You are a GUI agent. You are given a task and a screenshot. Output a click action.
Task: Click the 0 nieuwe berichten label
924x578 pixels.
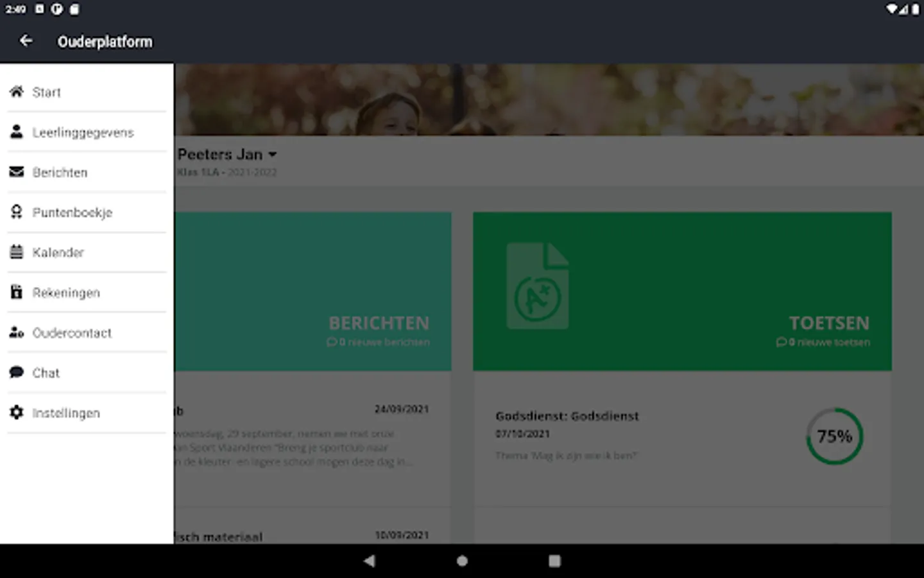click(x=379, y=342)
